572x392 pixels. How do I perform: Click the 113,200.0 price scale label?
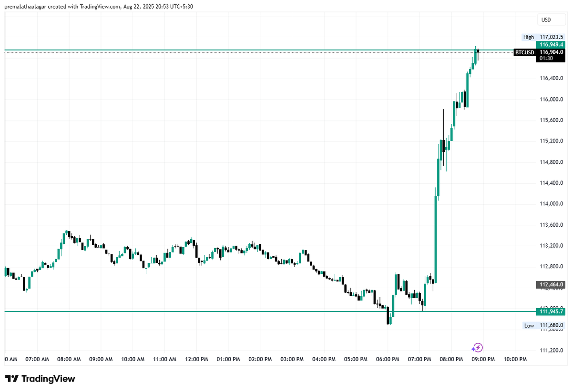(552, 246)
